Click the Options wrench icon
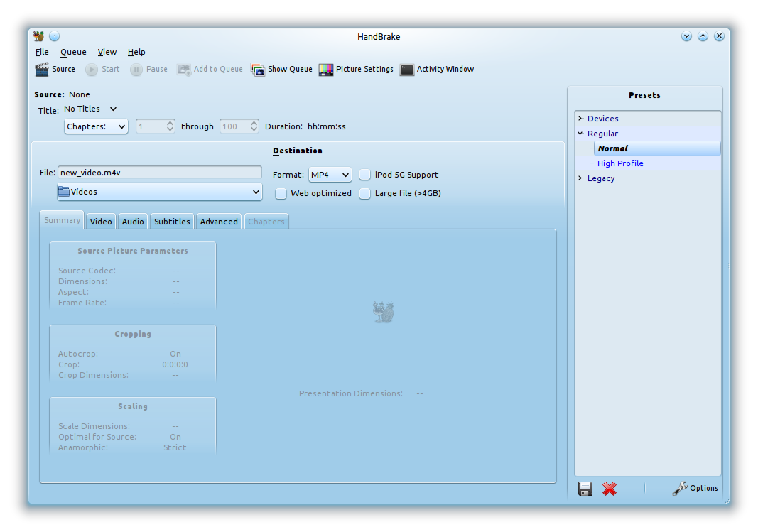 tap(680, 489)
